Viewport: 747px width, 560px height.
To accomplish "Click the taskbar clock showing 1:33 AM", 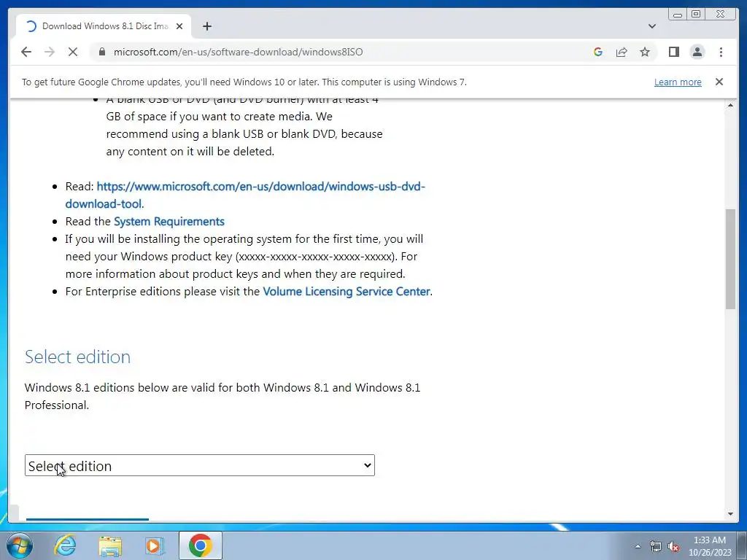I will 709,546.
